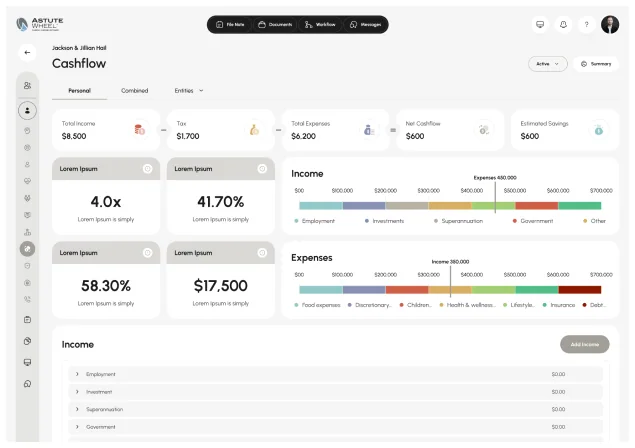
Task: Go back using the arrow button
Action: coord(27,53)
